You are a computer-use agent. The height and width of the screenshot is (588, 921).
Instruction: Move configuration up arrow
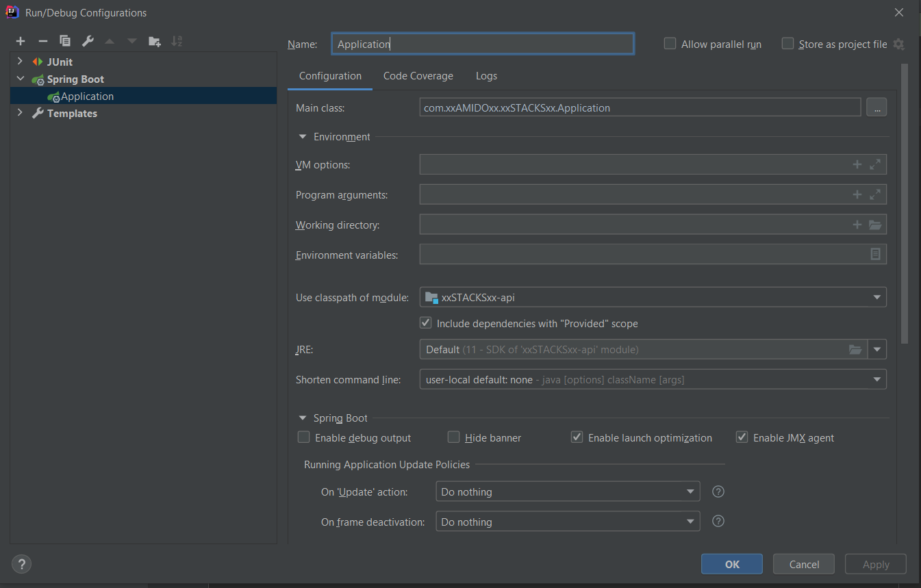110,41
